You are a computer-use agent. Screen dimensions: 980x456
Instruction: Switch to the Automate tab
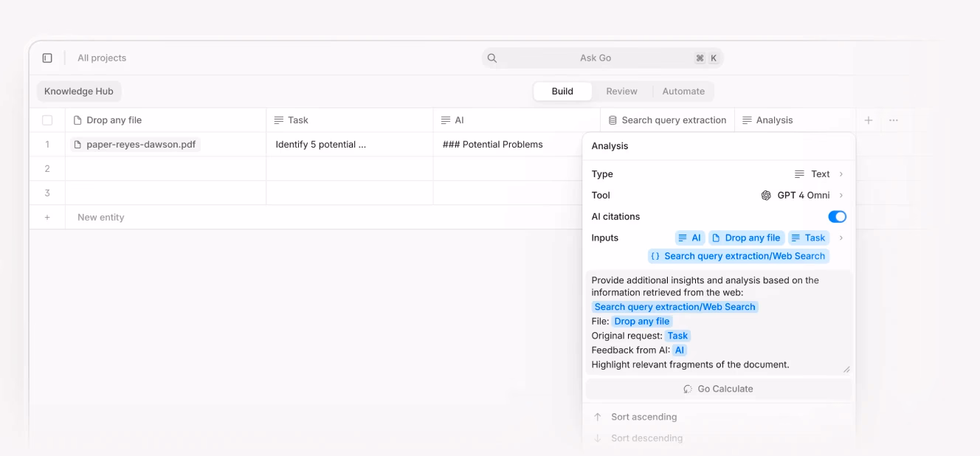683,91
